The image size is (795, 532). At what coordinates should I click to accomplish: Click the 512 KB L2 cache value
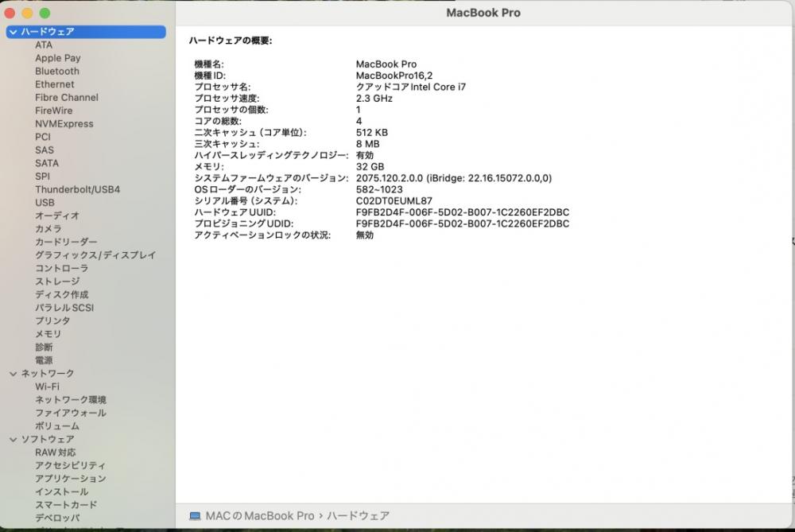tap(371, 133)
